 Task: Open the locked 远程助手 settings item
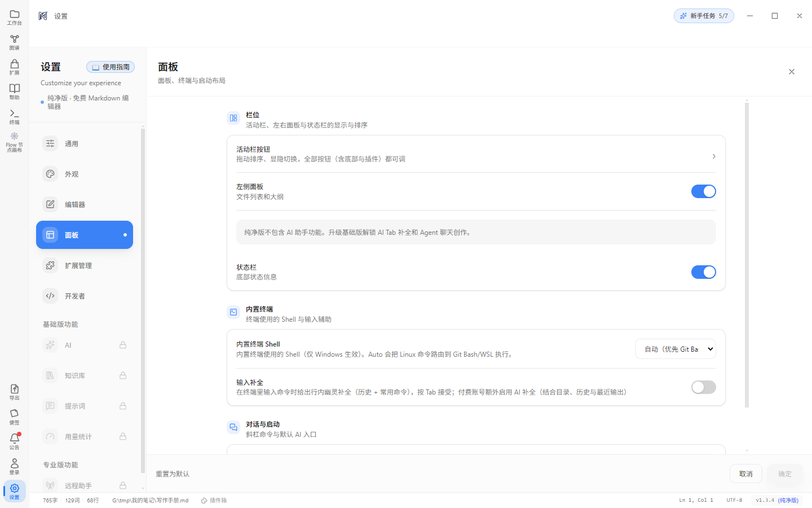tap(85, 485)
